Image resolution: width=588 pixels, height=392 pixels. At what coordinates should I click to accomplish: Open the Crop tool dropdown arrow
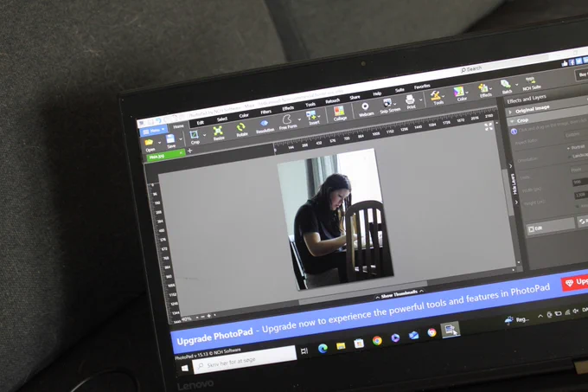click(204, 135)
